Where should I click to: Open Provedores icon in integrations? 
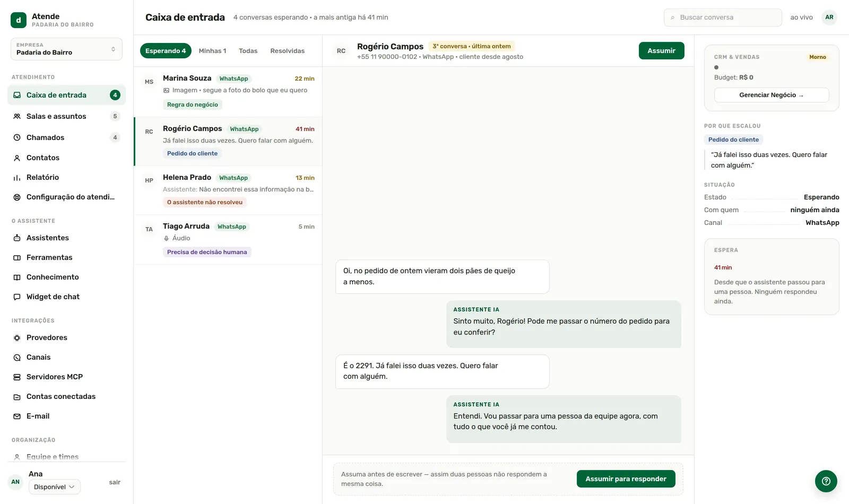click(x=17, y=337)
